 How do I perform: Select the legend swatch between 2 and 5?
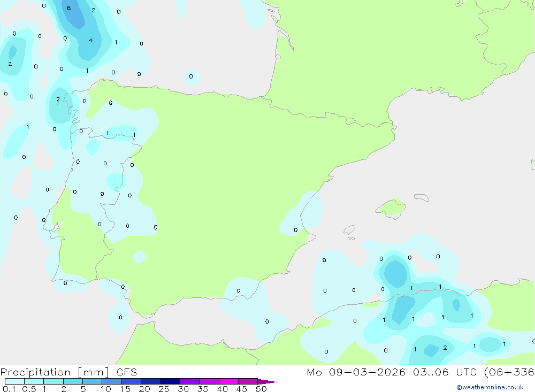pos(73,381)
